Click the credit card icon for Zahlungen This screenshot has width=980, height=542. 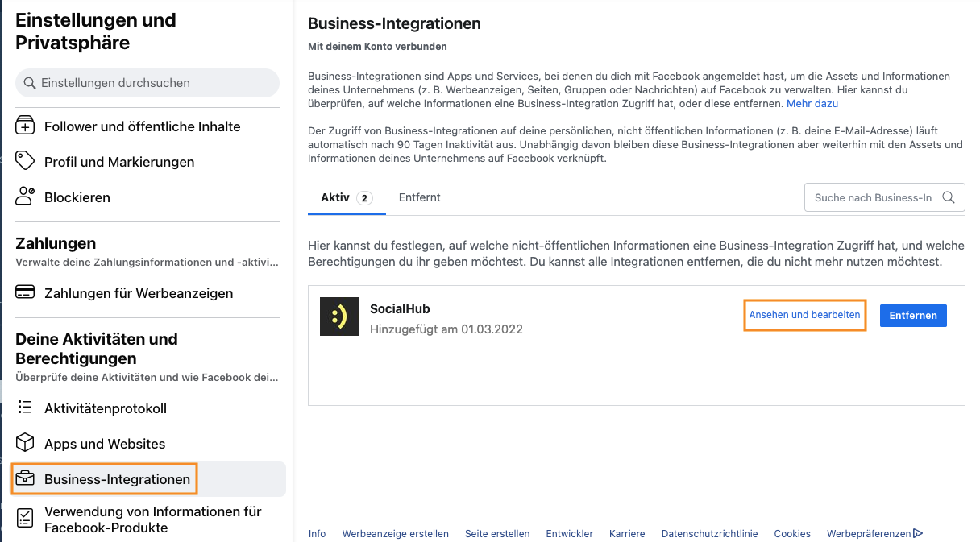pyautogui.click(x=26, y=293)
